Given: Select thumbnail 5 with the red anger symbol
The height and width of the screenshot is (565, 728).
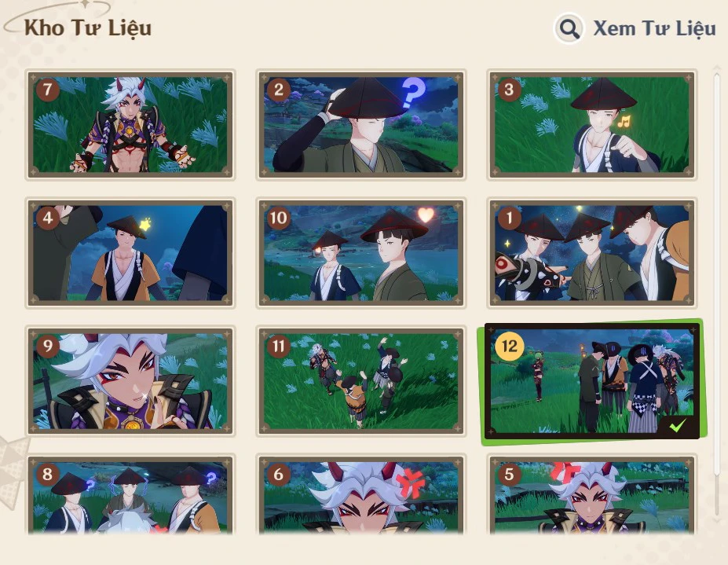Looking at the screenshot, I should pyautogui.click(x=592, y=495).
